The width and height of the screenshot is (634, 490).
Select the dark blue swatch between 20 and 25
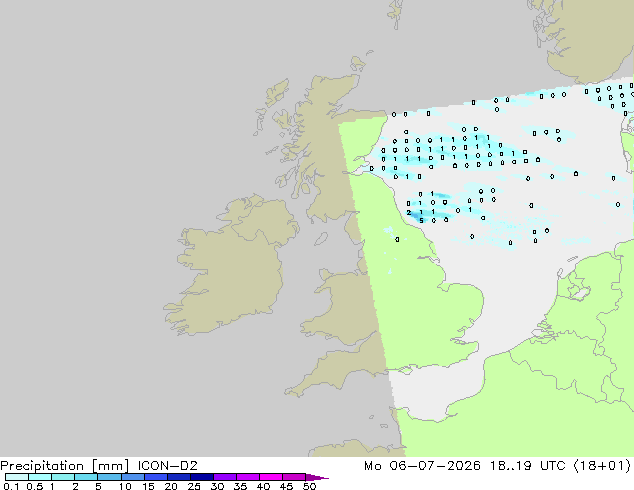click(x=178, y=477)
